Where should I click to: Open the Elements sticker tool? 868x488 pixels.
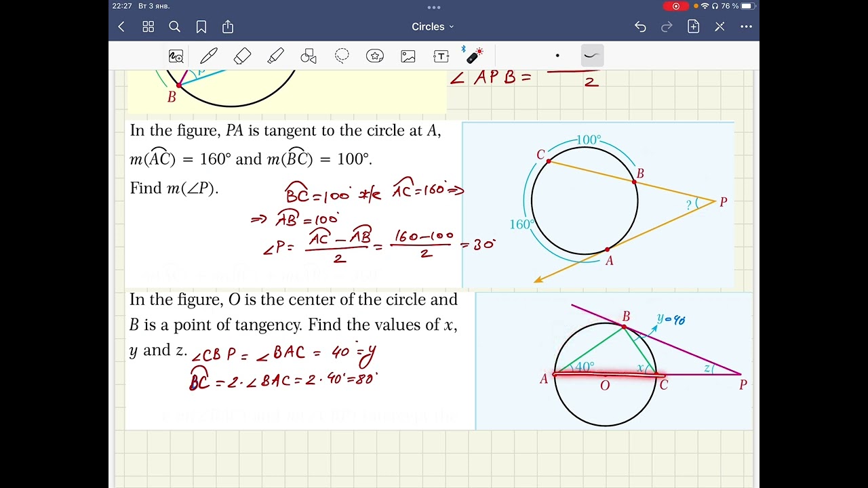tap(375, 56)
